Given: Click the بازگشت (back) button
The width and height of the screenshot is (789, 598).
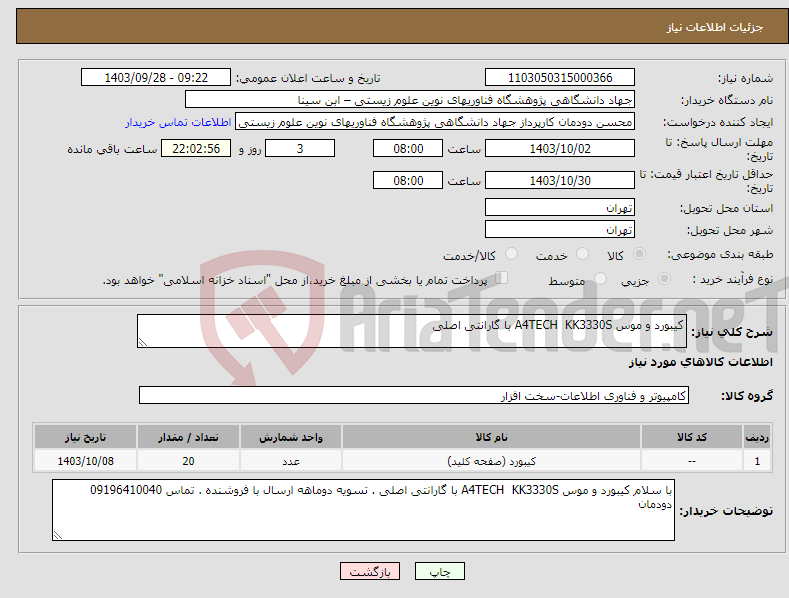Looking at the screenshot, I should (x=370, y=571).
